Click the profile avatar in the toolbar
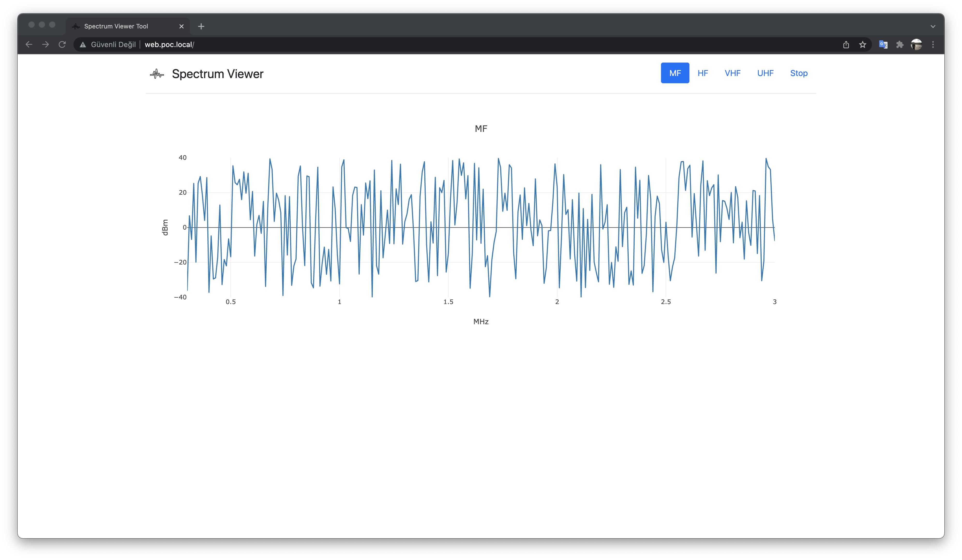Image resolution: width=962 pixels, height=560 pixels. coord(916,45)
